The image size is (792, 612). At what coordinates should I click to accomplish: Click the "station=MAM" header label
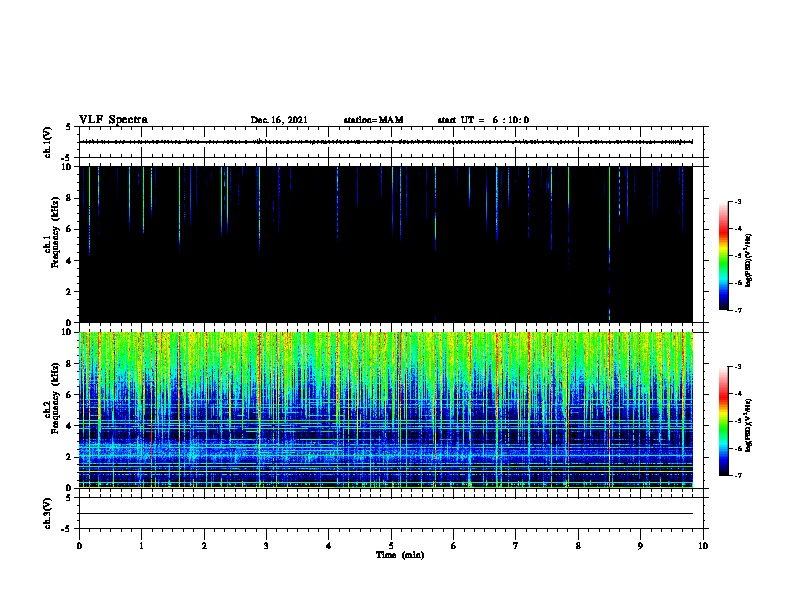(373, 120)
